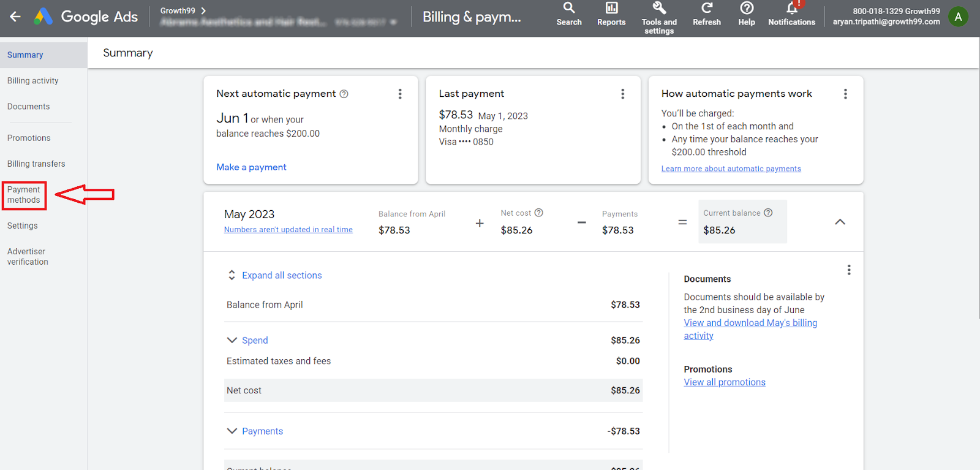Click the Balance from April row
Viewport: 980px width, 470px height.
433,305
